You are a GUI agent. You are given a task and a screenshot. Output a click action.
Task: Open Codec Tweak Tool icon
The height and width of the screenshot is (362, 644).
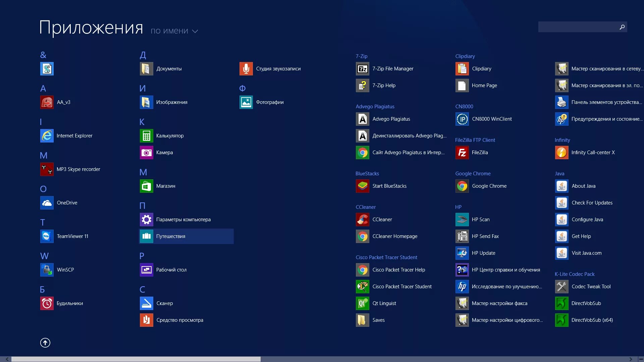coord(561,287)
